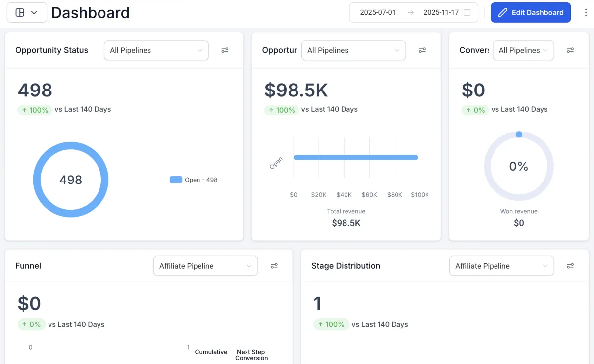Open Opportunity Status widget filter settings icon
Screen dimensions: 594x364
point(225,50)
